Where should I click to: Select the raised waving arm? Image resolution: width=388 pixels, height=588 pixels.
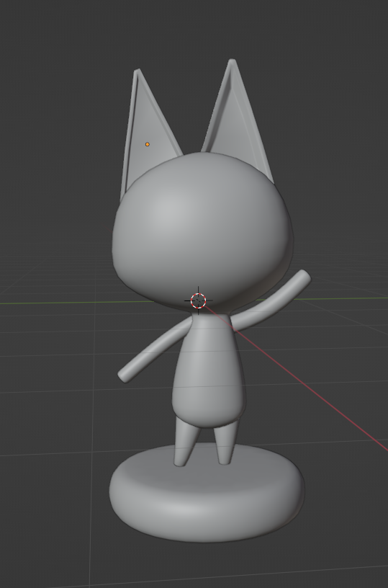point(271,300)
